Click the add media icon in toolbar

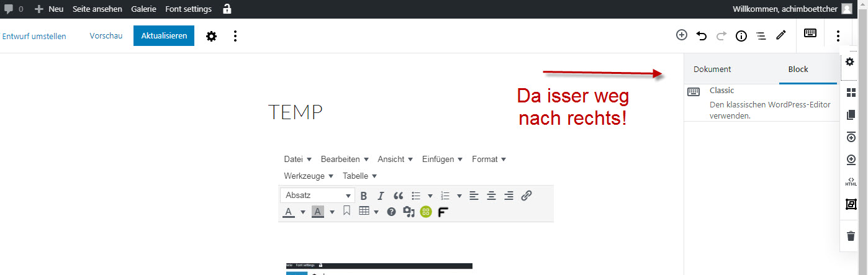click(x=409, y=212)
